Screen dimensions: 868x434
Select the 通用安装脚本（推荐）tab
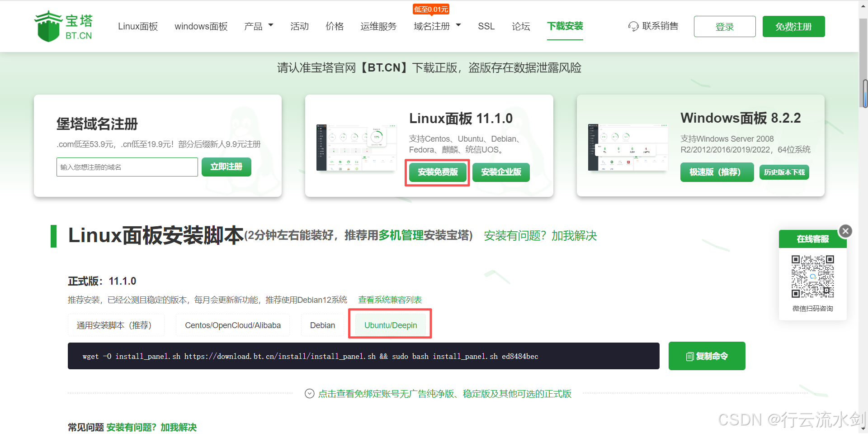pyautogui.click(x=116, y=325)
